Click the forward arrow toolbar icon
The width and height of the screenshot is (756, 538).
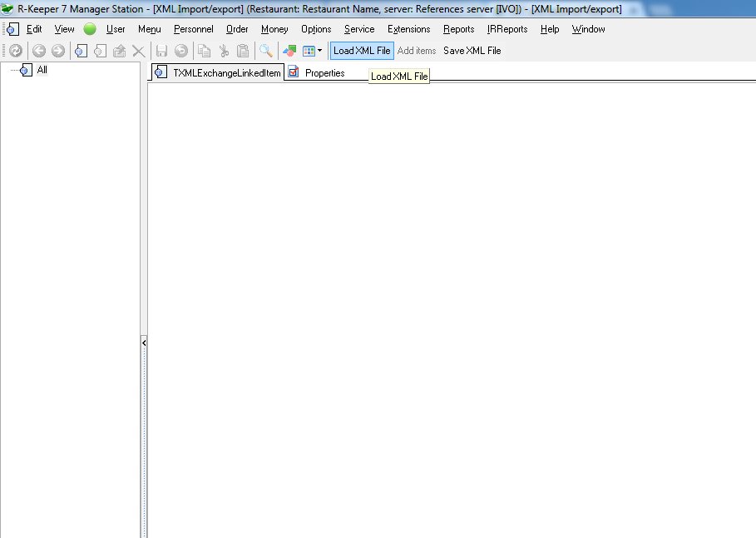coord(58,51)
